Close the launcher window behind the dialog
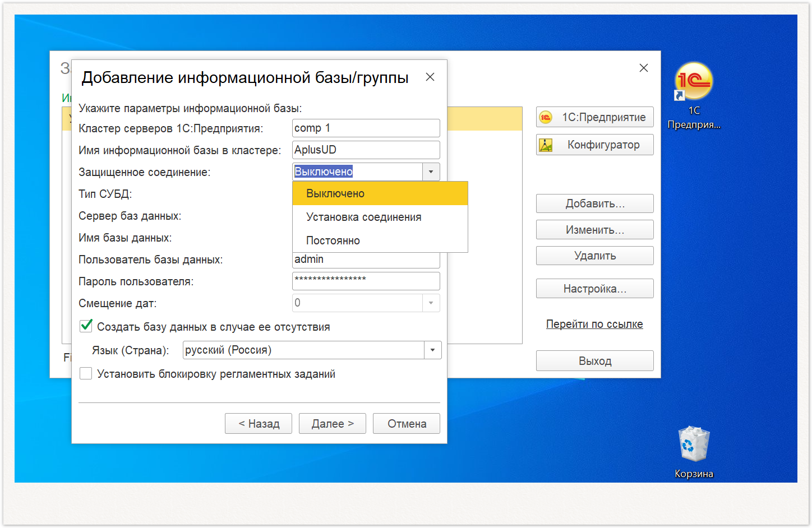The image size is (812, 528). [644, 68]
